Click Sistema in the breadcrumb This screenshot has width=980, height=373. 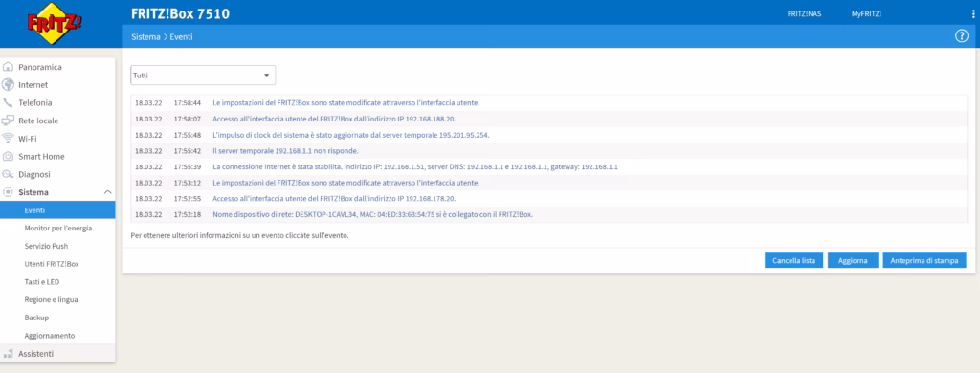click(x=145, y=37)
